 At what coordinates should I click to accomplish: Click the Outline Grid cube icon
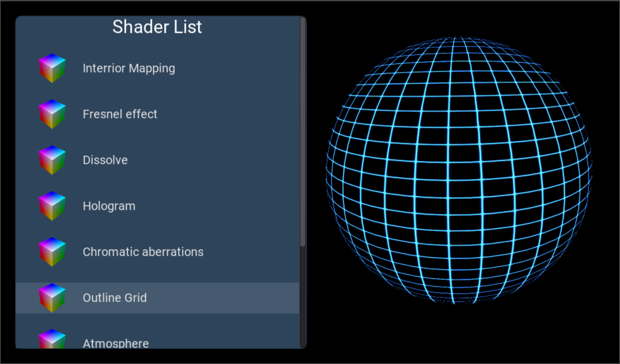[x=52, y=297]
